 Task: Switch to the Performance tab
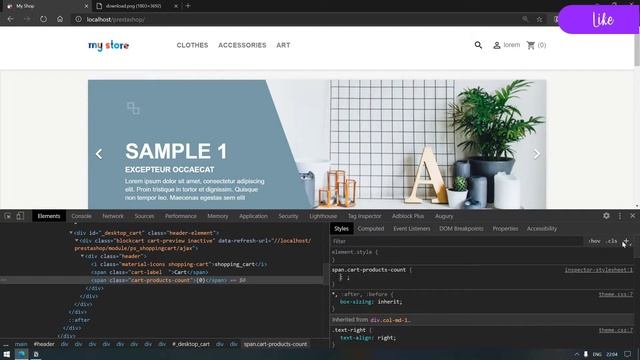tap(181, 216)
